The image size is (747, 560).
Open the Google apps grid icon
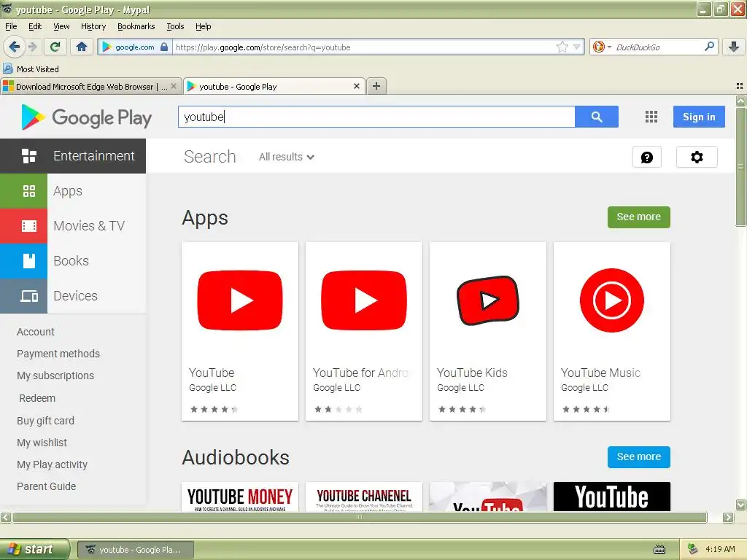(651, 117)
